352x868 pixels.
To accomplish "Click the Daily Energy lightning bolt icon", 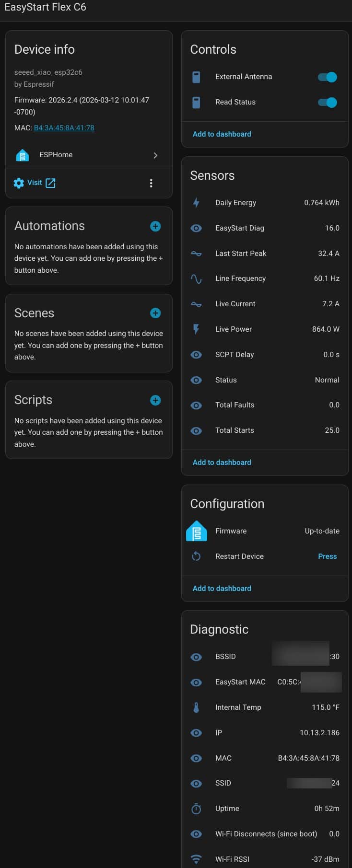I will pyautogui.click(x=196, y=203).
